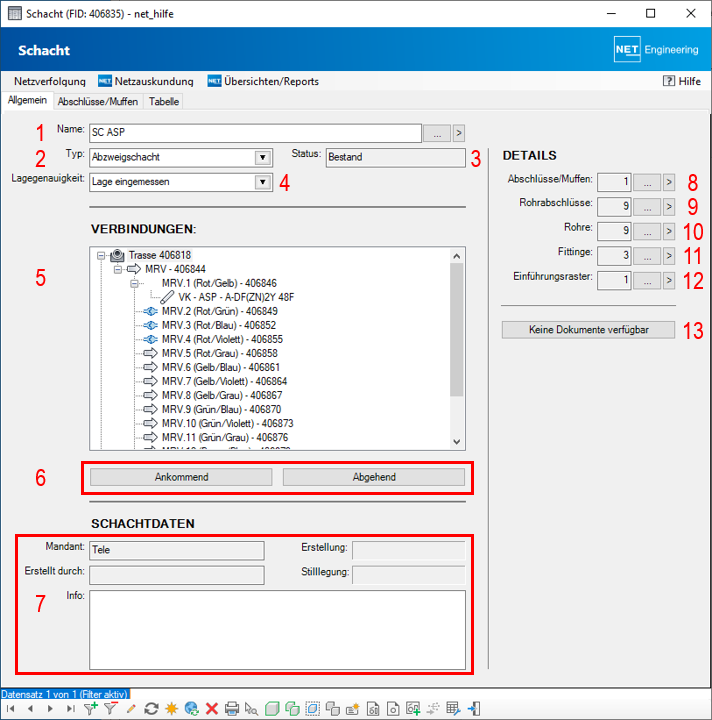712x720 pixels.
Task: Click the Ankommend button
Action: [x=181, y=477]
